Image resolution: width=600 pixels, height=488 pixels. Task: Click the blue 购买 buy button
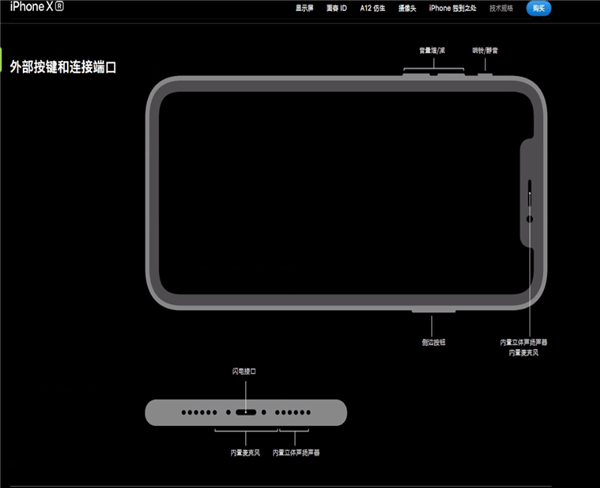pyautogui.click(x=539, y=8)
